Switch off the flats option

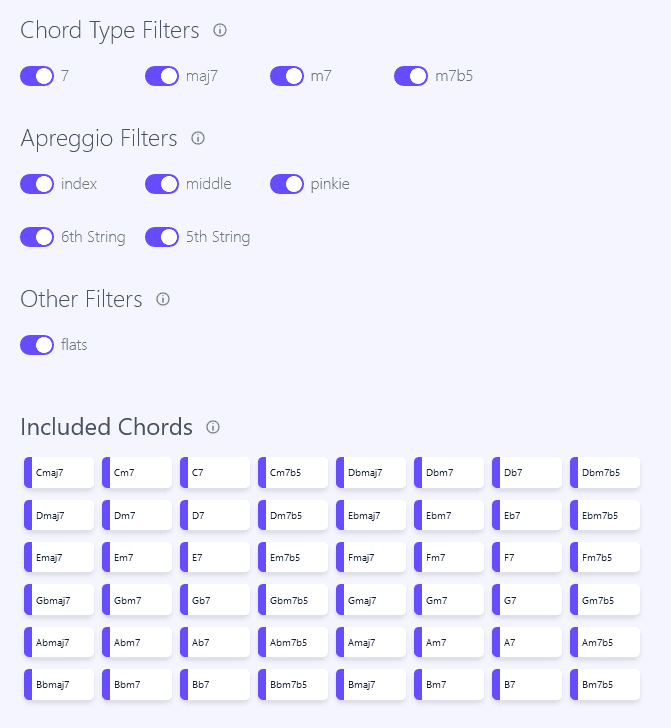pos(37,345)
